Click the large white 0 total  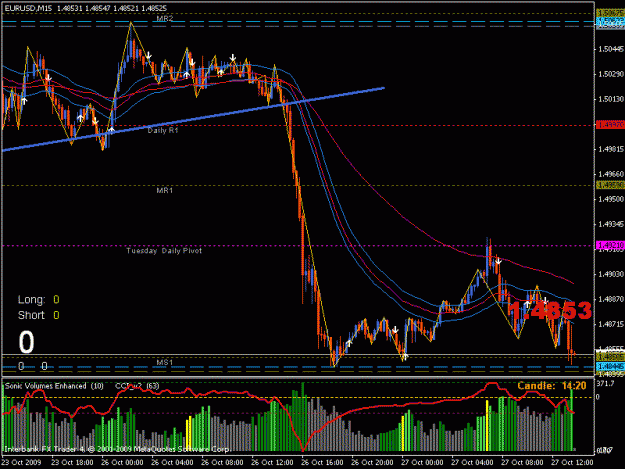[x=26, y=342]
